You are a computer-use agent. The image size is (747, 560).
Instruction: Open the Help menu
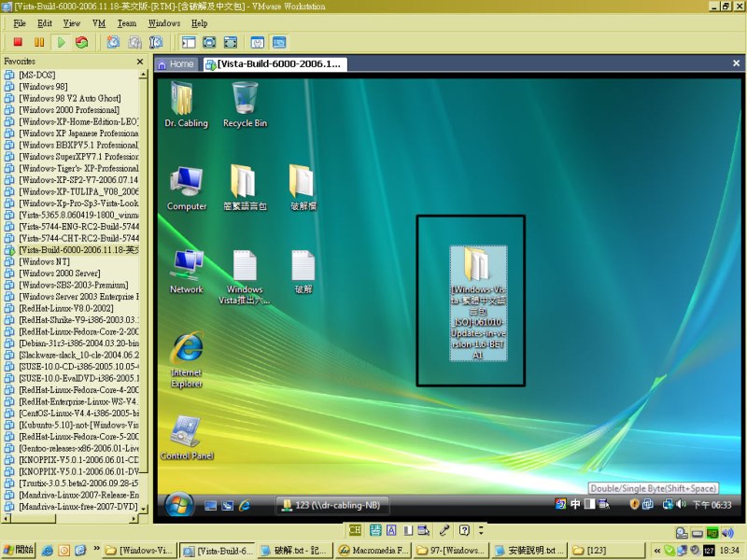(200, 23)
